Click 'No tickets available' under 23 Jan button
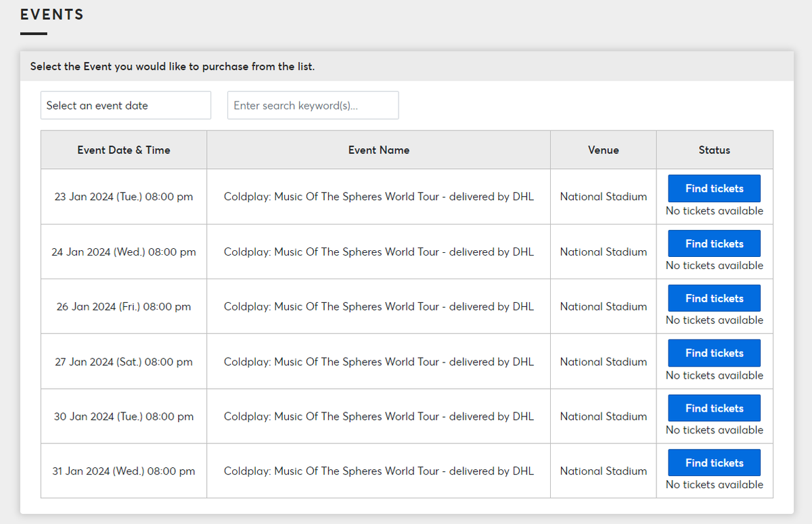This screenshot has height=524, width=812. pos(715,211)
